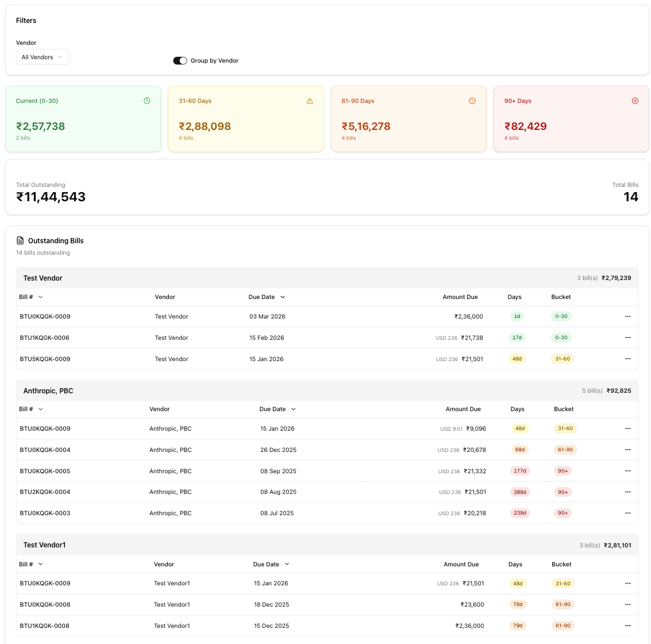Image resolution: width=651 pixels, height=644 pixels.
Task: Open the three-dot menu for Test Vendor ₹2,36,000 bill
Action: click(627, 316)
